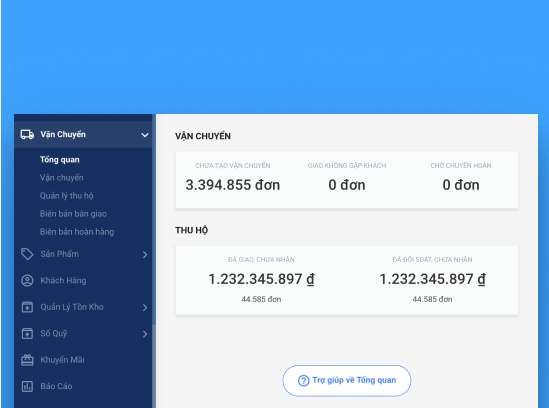The width and height of the screenshot is (549, 408).
Task: Select Biên bản bàn giao item
Action: tap(73, 214)
